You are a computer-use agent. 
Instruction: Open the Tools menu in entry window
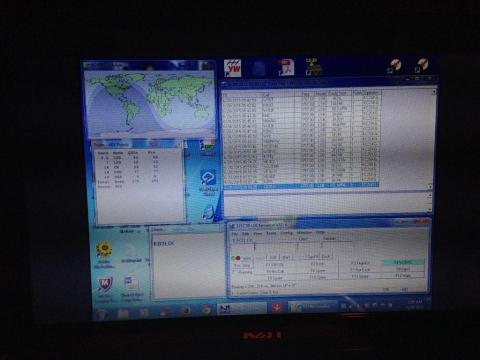click(x=271, y=233)
